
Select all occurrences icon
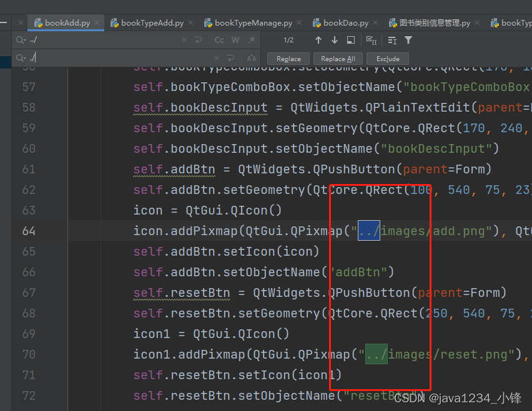[372, 41]
